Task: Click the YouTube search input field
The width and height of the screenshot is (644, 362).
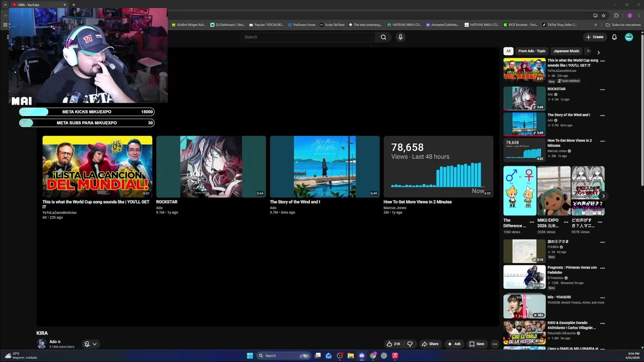Action: coord(308,37)
